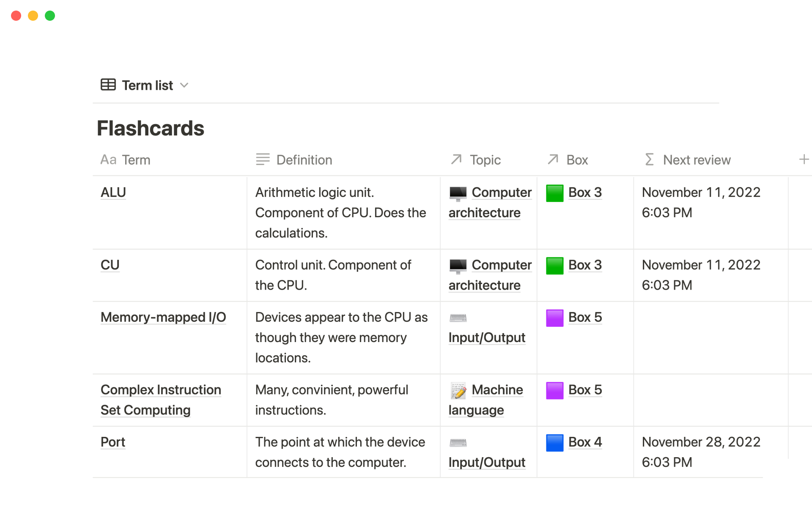Screen dimensions: 812x508
Task: Click the memo icon beside Machine language
Action: click(x=458, y=390)
